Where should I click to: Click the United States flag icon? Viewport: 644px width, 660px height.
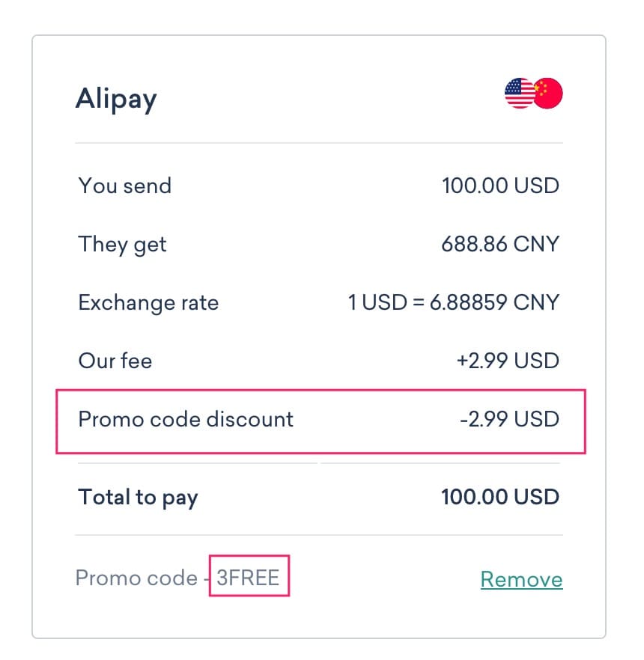(517, 94)
